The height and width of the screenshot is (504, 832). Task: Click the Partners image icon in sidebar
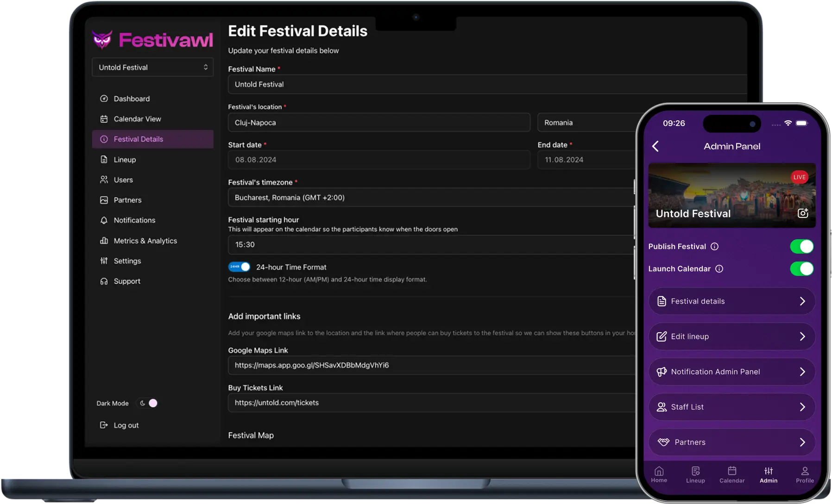(x=104, y=200)
